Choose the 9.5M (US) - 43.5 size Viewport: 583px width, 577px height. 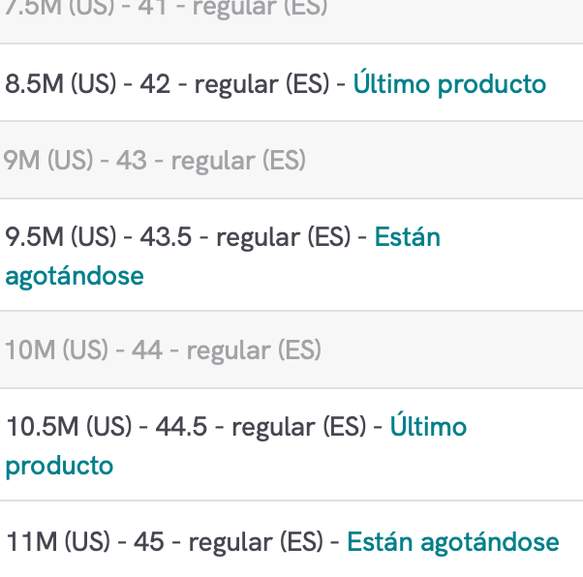[292, 255]
